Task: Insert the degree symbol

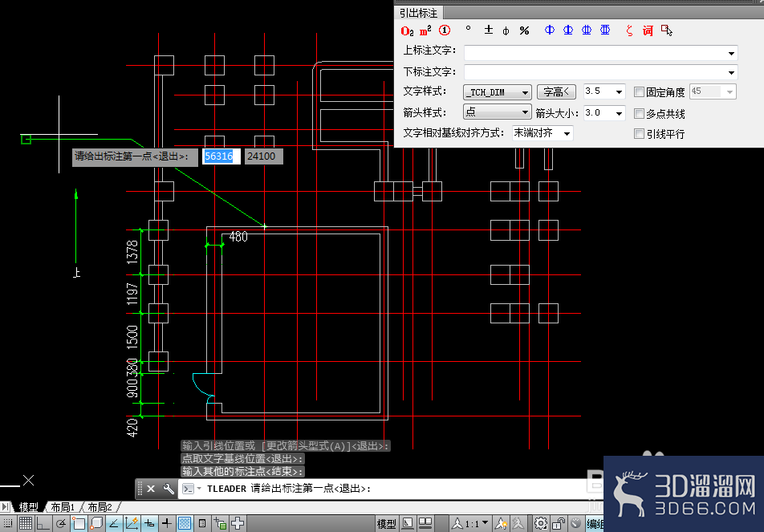Action: 468,29
